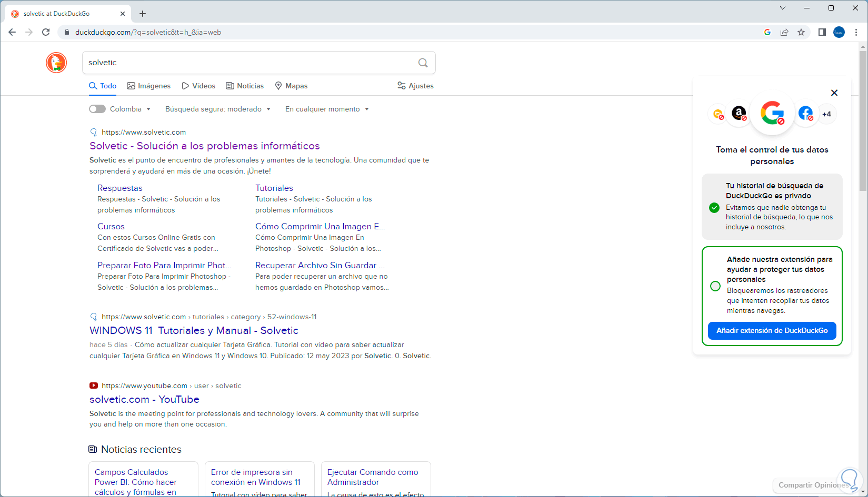Toggle the Colombia region switch
The height and width of the screenshot is (497, 868).
tap(97, 109)
